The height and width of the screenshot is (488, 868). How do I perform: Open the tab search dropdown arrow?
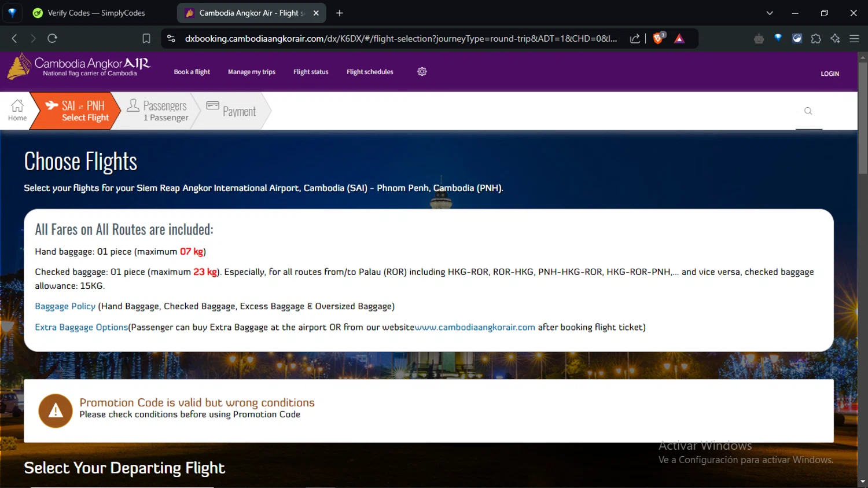(770, 13)
